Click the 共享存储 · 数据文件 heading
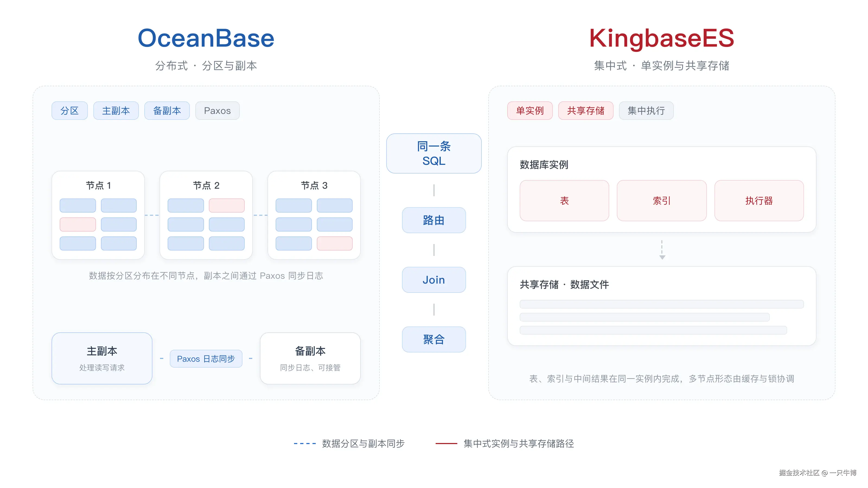 coord(564,285)
